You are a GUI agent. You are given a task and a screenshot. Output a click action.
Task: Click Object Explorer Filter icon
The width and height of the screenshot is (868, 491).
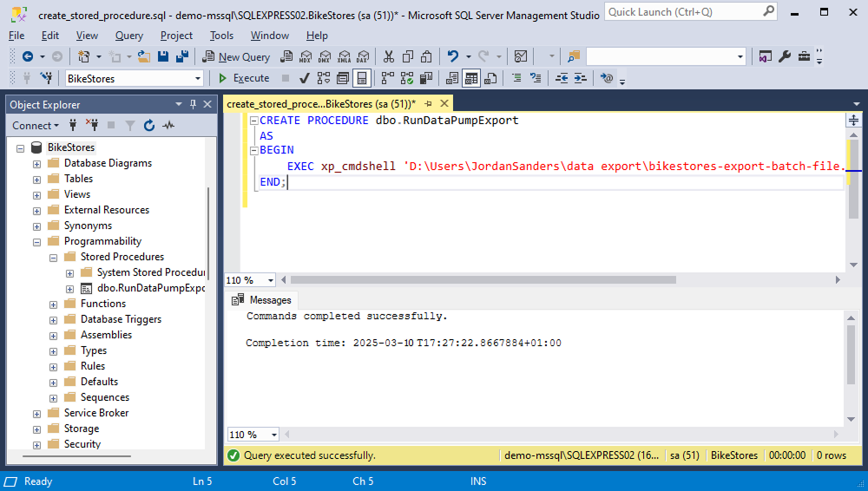coord(129,126)
